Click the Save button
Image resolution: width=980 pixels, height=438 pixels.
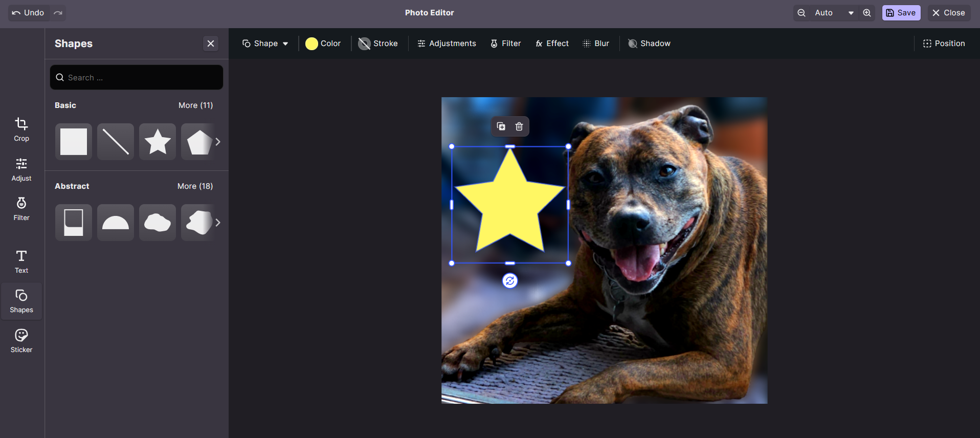(x=901, y=13)
